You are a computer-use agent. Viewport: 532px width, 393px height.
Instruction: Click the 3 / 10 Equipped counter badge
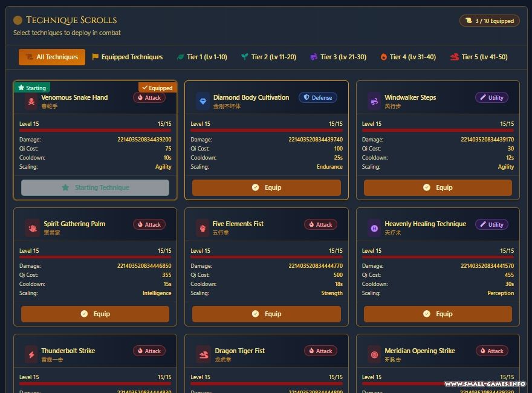click(x=489, y=21)
